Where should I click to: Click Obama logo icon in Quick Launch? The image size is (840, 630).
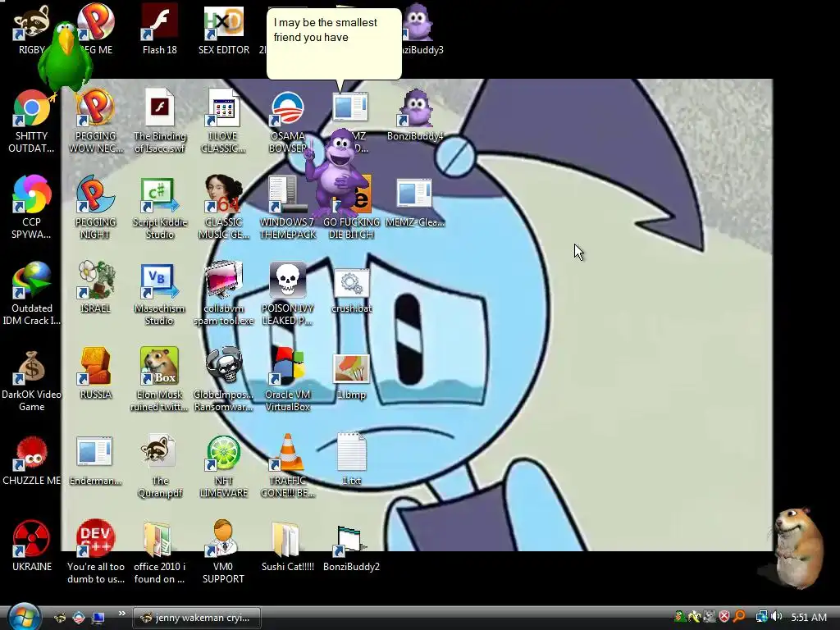pyautogui.click(x=79, y=618)
